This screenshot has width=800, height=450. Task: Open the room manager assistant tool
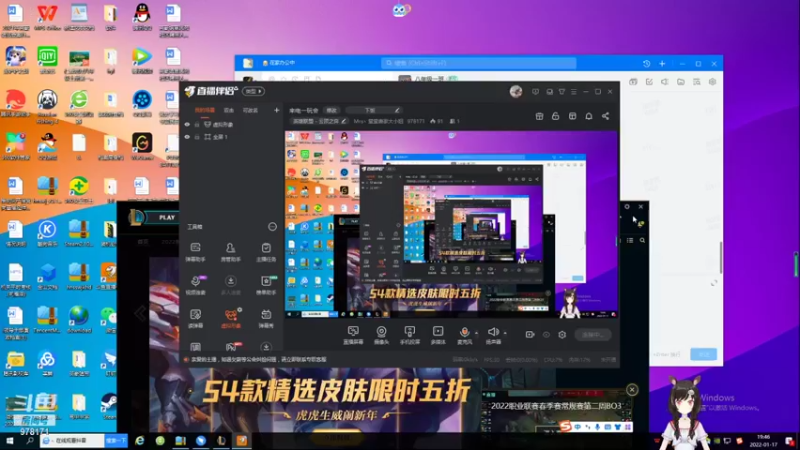pos(231,252)
